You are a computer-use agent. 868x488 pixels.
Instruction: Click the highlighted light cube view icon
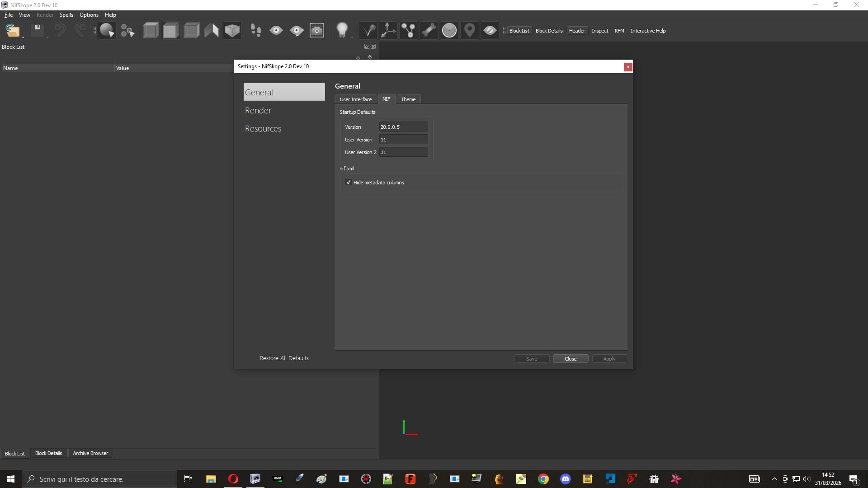click(x=171, y=31)
